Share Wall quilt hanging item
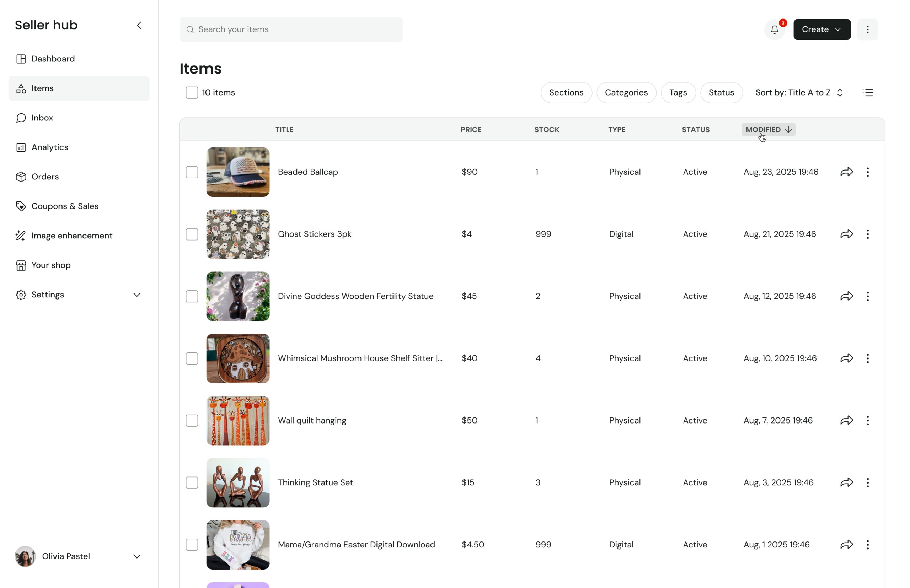 847,420
